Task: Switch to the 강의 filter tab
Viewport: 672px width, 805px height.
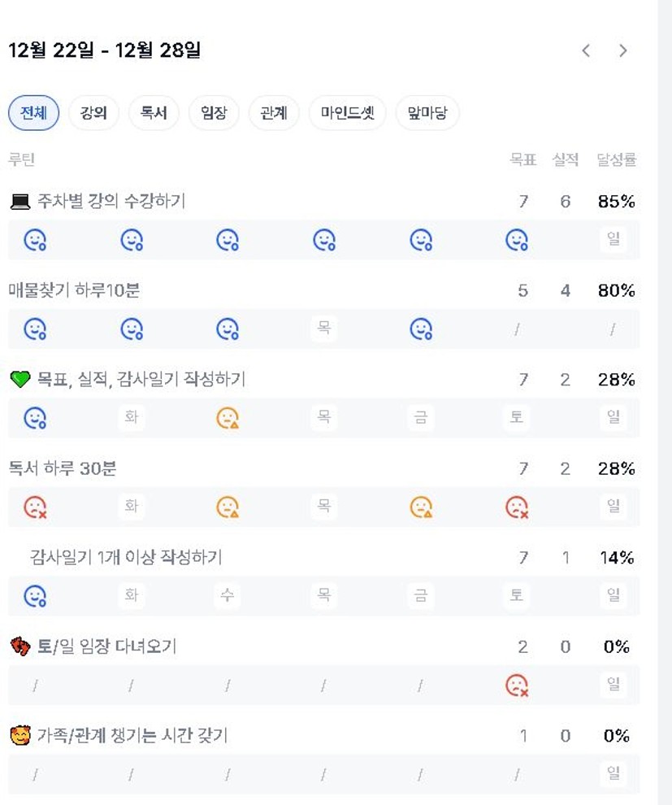Action: click(93, 113)
